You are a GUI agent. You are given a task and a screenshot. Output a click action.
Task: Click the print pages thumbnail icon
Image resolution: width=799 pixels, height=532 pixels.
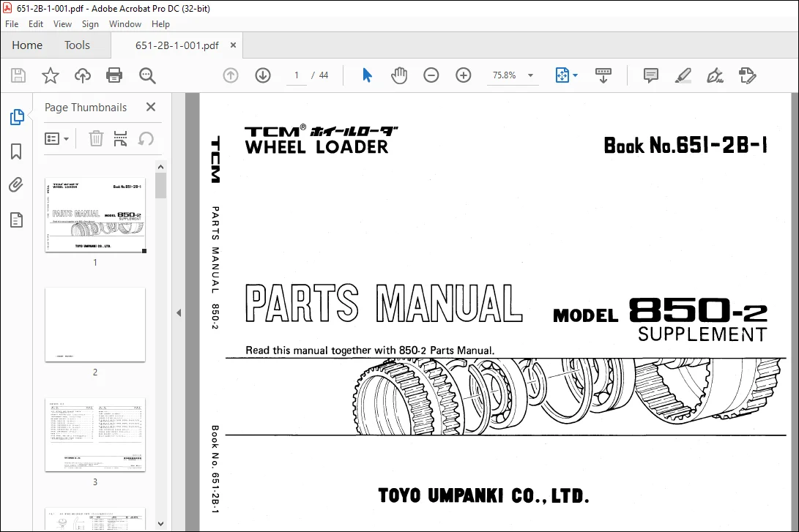[120, 138]
